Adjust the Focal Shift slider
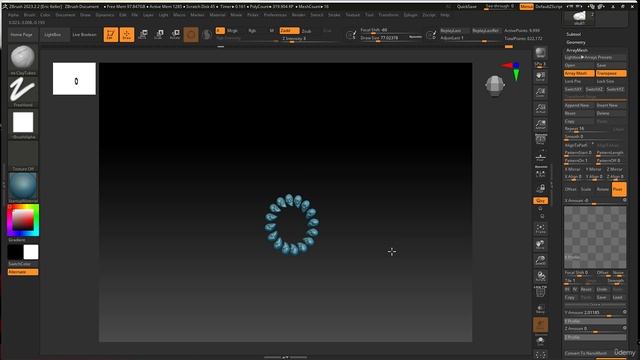 point(390,30)
